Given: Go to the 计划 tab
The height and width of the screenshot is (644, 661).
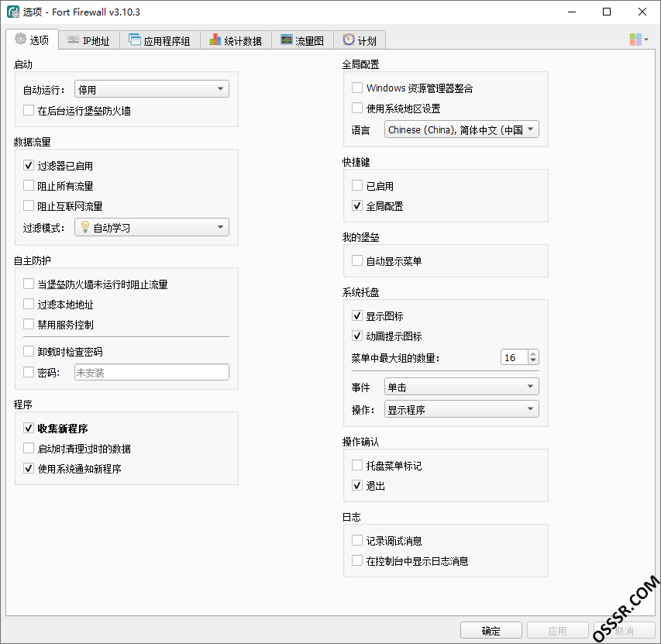Looking at the screenshot, I should tap(360, 40).
